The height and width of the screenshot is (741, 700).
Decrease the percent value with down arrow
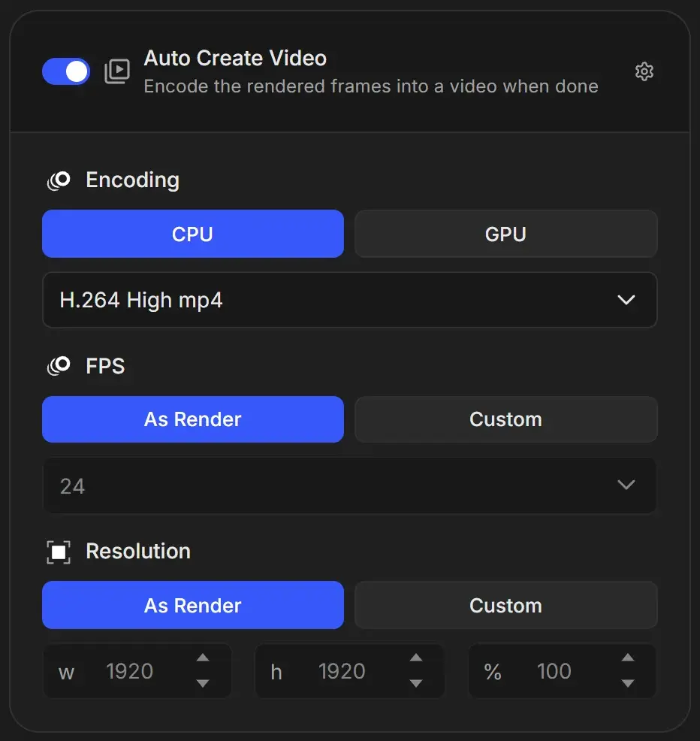click(x=628, y=683)
